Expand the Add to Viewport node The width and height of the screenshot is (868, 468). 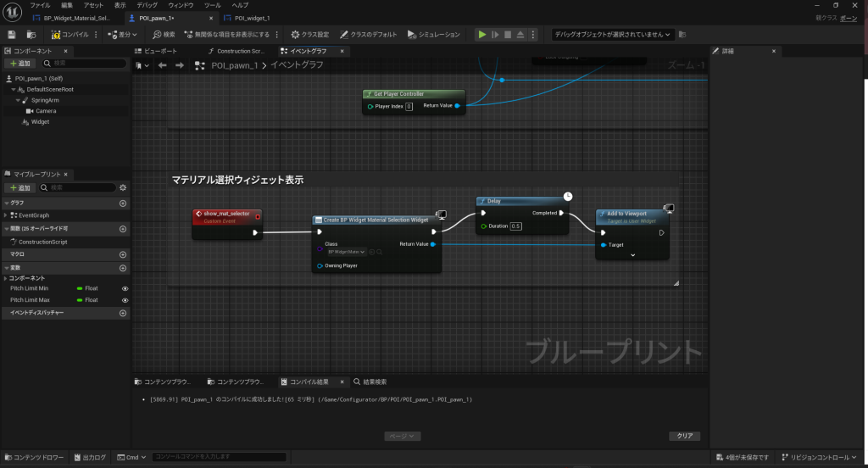[632, 254]
